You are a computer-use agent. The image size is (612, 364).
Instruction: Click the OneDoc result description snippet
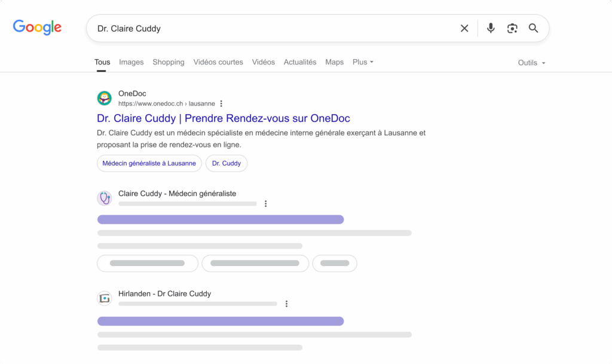pyautogui.click(x=261, y=139)
